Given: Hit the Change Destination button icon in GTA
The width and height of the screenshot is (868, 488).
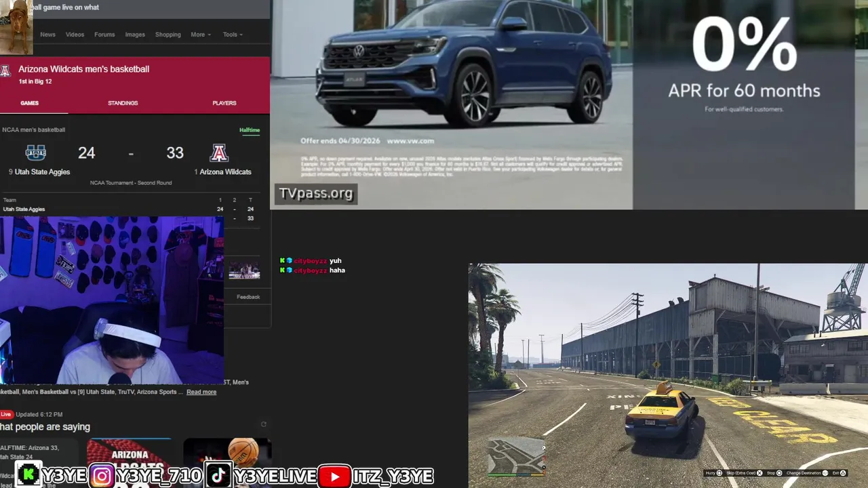Looking at the screenshot, I should [825, 473].
